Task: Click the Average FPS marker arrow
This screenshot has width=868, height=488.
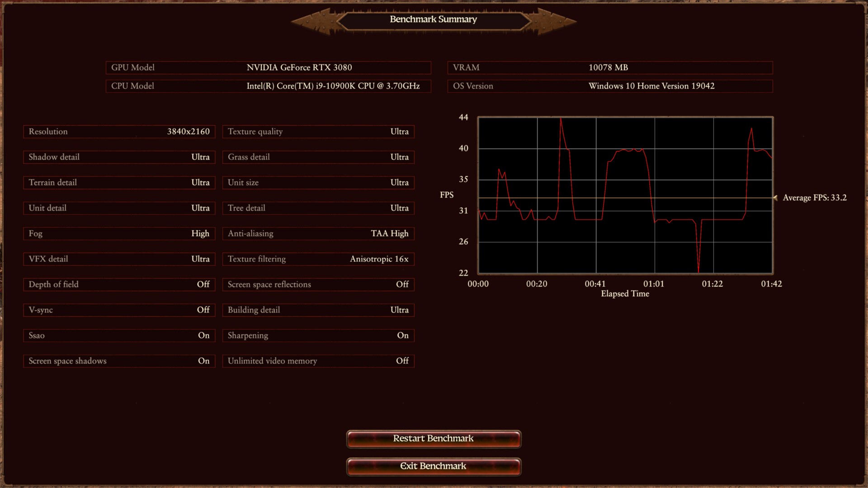Action: (x=775, y=197)
